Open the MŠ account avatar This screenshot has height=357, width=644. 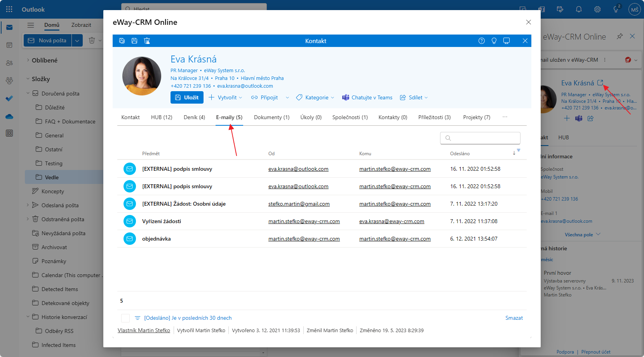(x=635, y=9)
